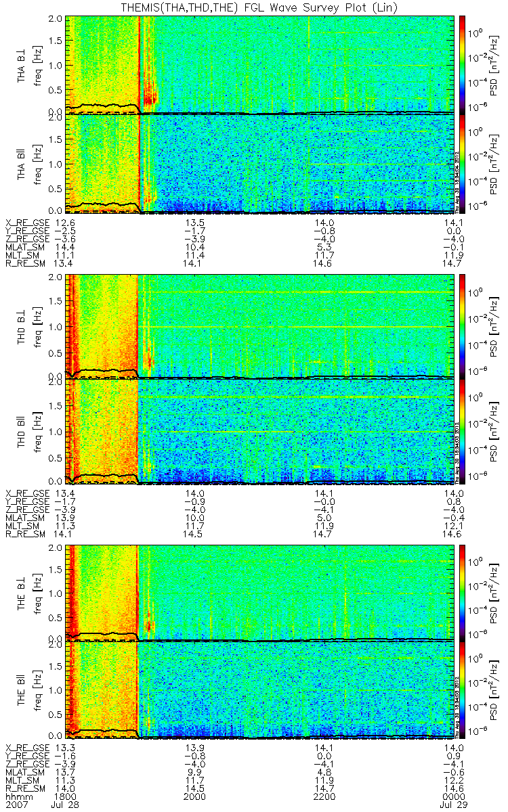This screenshot has width=508, height=812.
Task: Click the MLAT_SM value '10.0' under THD
Action: [x=194, y=518]
